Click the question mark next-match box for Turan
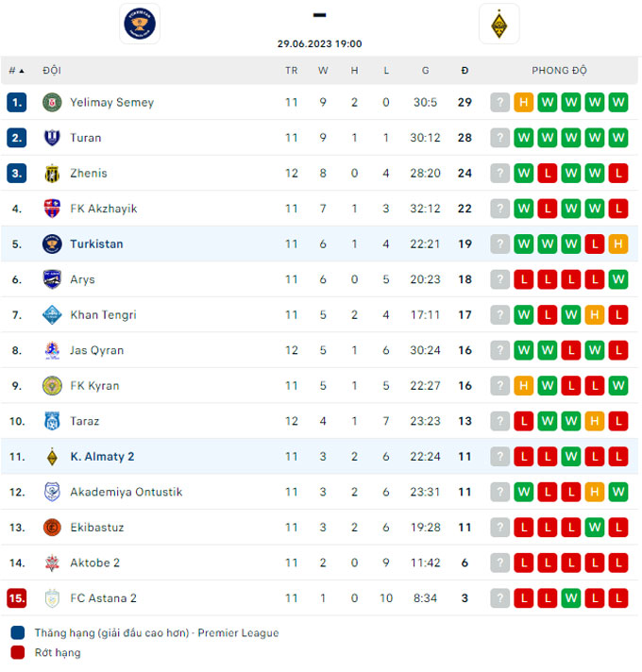The width and height of the screenshot is (642, 672). click(x=500, y=138)
